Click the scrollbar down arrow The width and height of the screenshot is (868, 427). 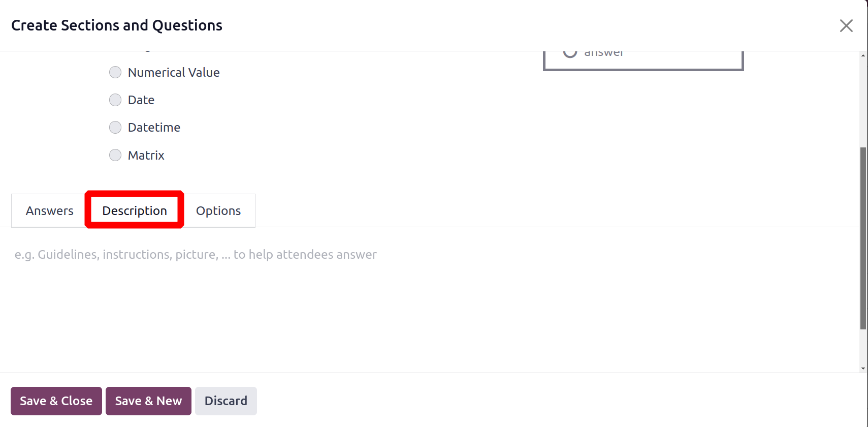863,369
